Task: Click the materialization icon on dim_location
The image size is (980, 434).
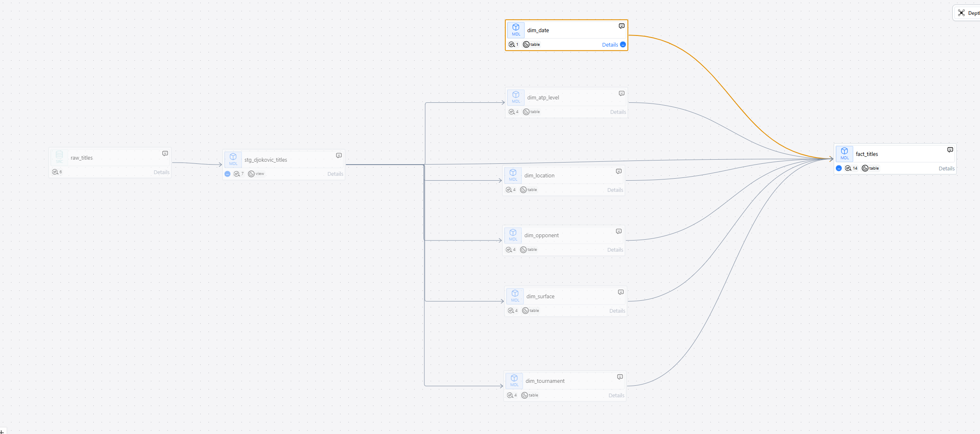Action: [523, 190]
